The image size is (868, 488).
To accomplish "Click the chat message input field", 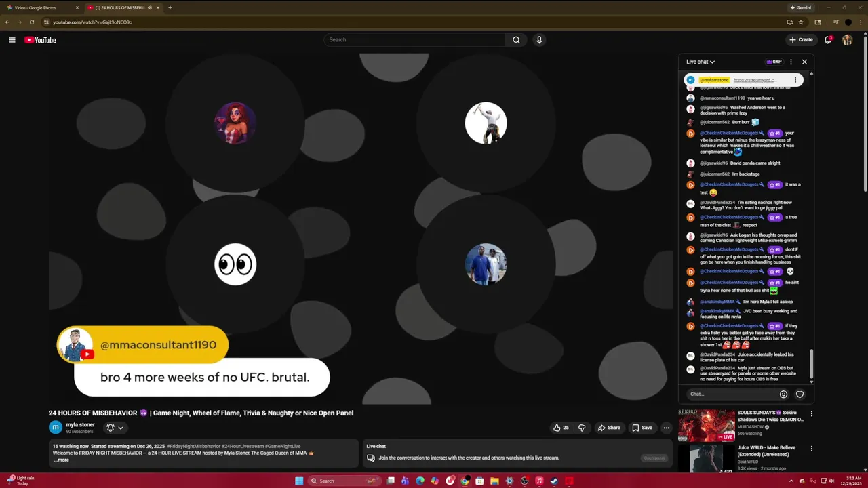I will pos(731,394).
